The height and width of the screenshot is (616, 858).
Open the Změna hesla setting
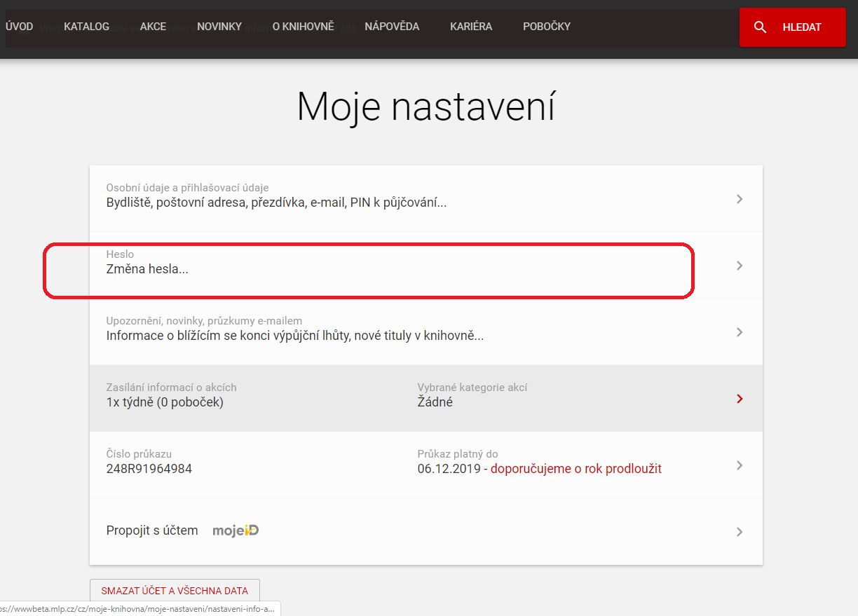pos(147,268)
